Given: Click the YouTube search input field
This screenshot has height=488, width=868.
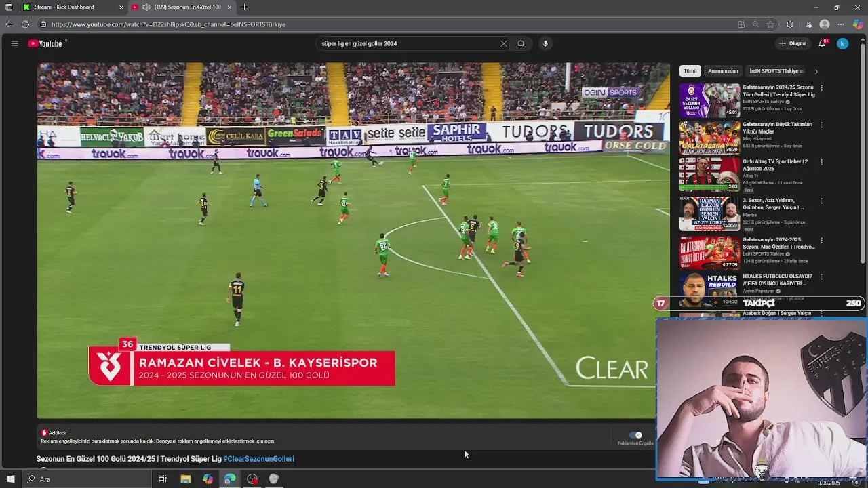Looking at the screenshot, I should (407, 43).
